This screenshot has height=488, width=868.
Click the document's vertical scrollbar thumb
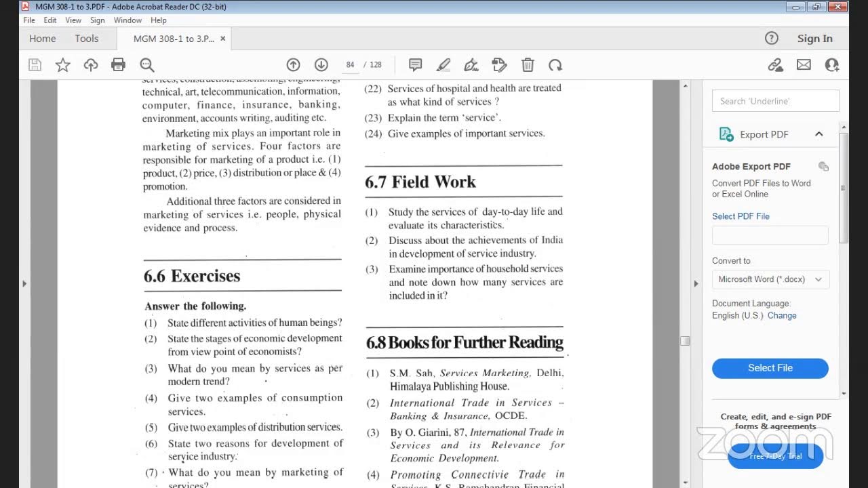pos(685,341)
